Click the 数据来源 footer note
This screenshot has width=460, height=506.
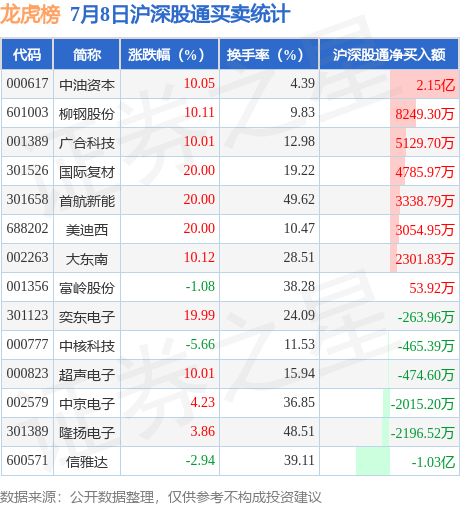(161, 497)
